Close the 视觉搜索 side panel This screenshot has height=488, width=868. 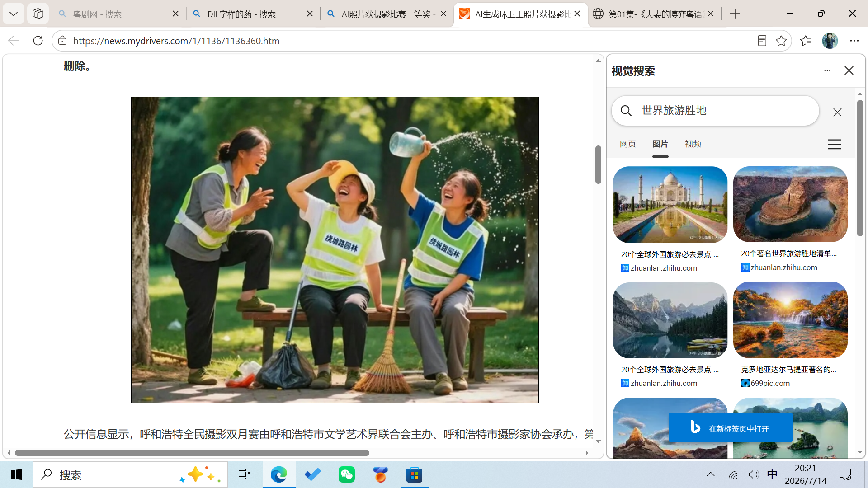tap(849, 70)
